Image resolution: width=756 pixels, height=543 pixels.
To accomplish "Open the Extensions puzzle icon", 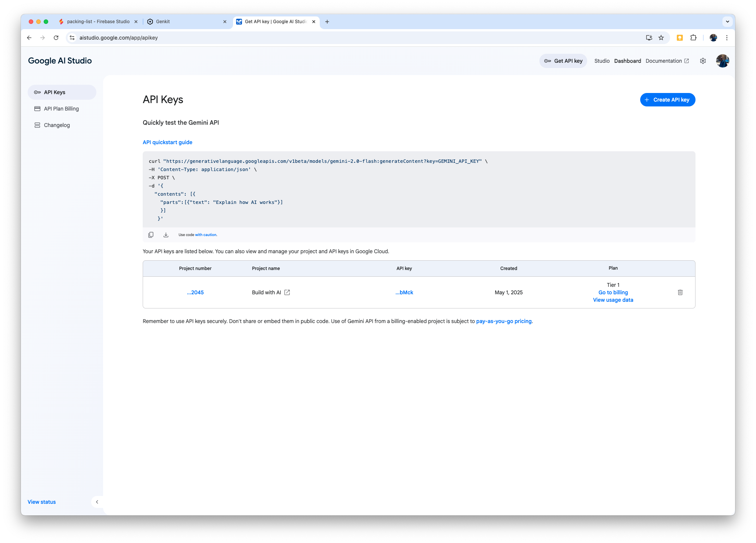I will 694,38.
